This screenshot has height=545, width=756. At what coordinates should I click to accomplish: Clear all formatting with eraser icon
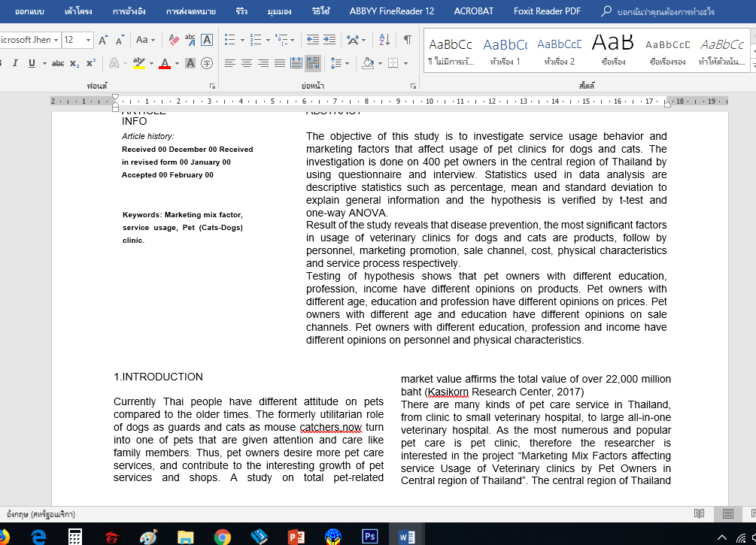pos(174,40)
